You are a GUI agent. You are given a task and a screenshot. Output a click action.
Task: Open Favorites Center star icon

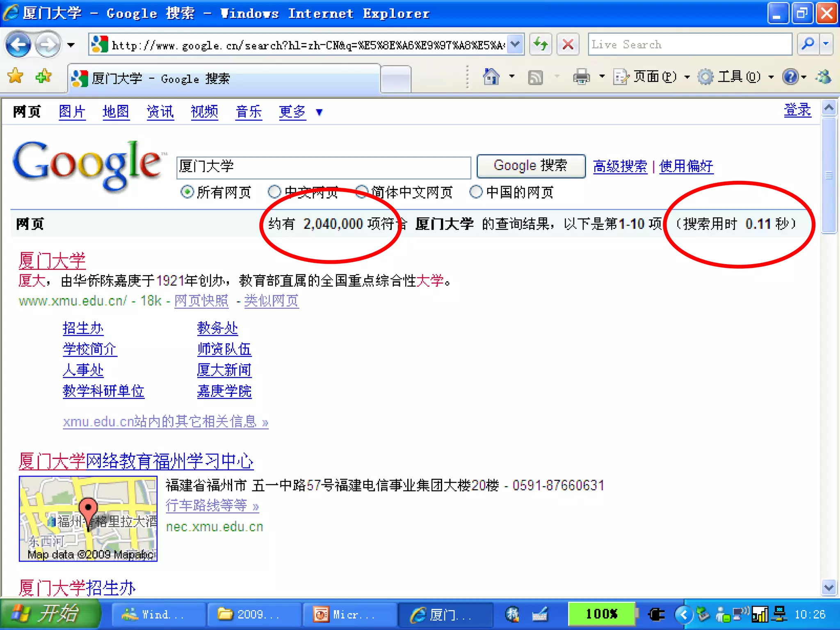click(15, 76)
